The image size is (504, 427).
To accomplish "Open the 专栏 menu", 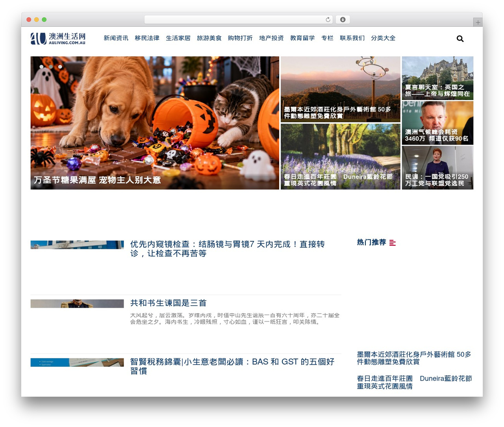I will (x=327, y=38).
